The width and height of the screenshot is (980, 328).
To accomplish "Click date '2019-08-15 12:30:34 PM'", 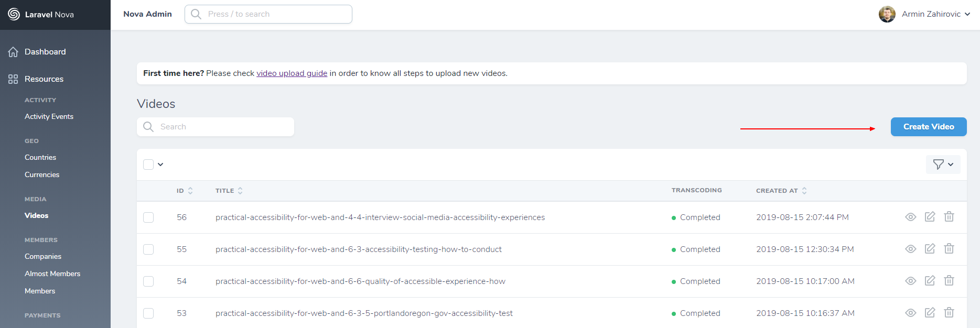I will (x=805, y=249).
